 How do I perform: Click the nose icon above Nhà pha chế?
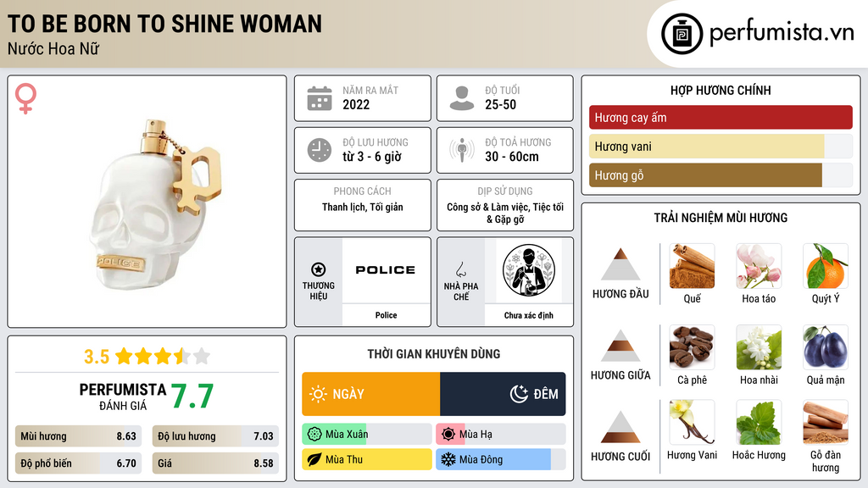pos(460,269)
